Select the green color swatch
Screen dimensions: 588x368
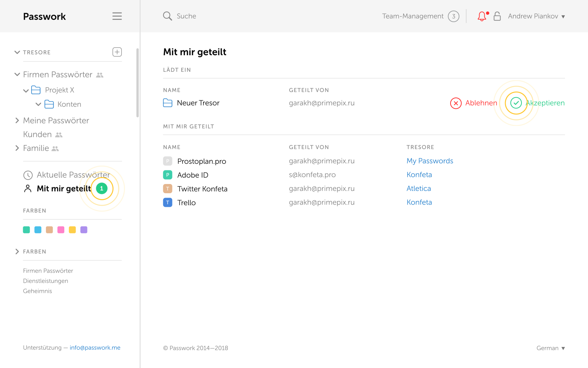pos(26,230)
